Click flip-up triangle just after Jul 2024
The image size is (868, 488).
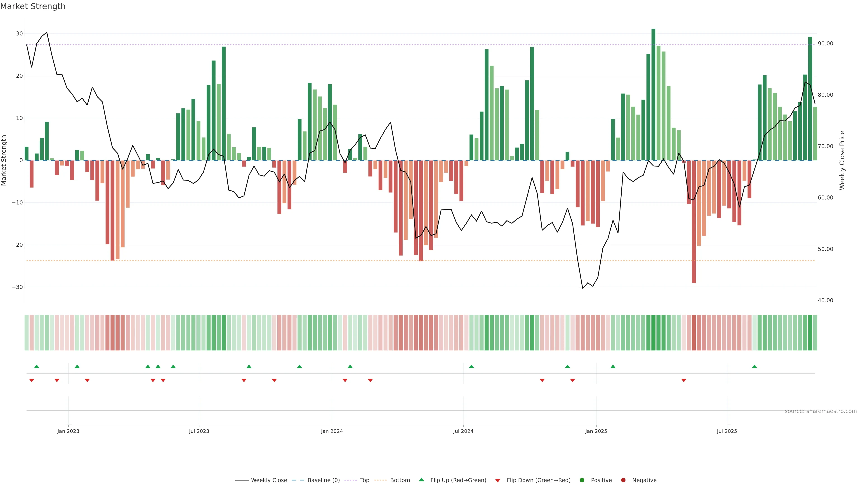click(x=471, y=366)
